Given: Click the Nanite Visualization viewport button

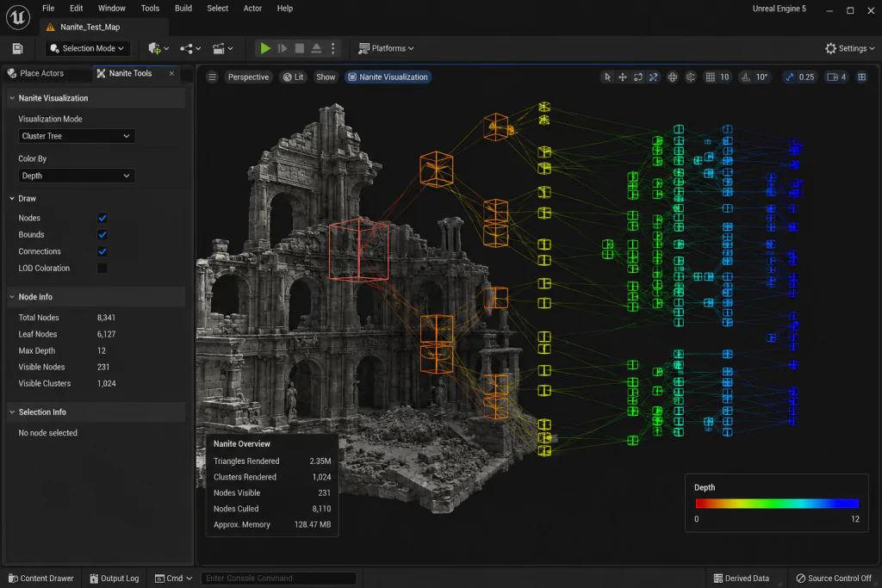Looking at the screenshot, I should click(x=388, y=77).
